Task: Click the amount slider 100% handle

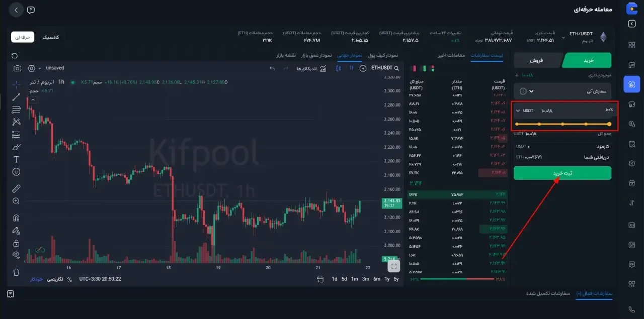Action: [609, 124]
